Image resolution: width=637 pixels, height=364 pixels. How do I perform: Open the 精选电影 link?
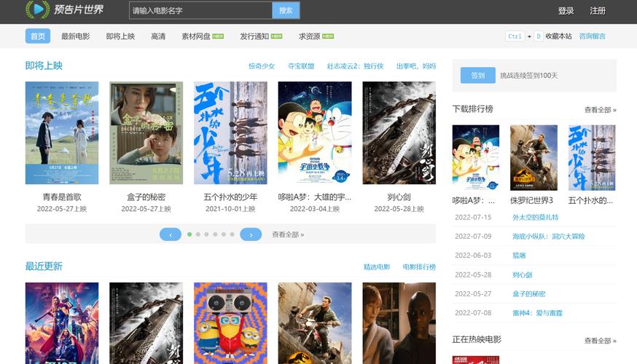tap(377, 266)
